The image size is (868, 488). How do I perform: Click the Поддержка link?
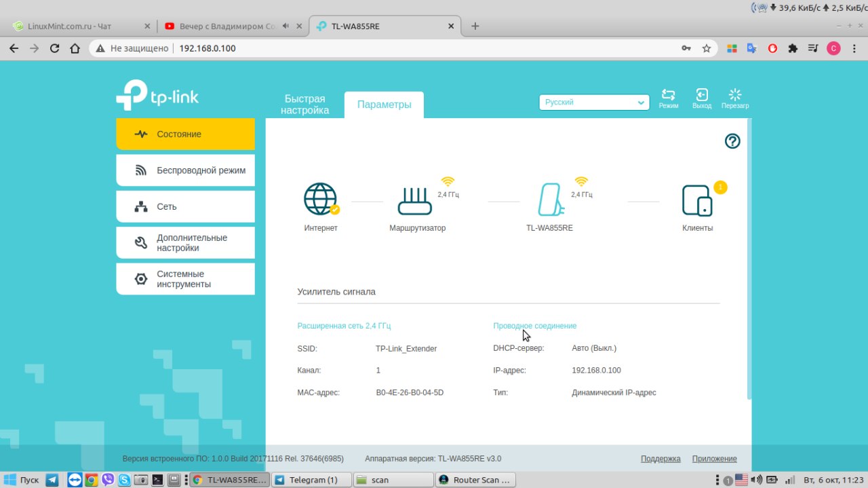pyautogui.click(x=660, y=459)
